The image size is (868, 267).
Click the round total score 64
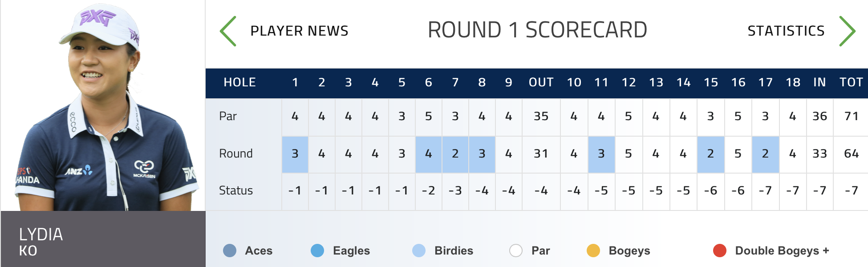[851, 154]
